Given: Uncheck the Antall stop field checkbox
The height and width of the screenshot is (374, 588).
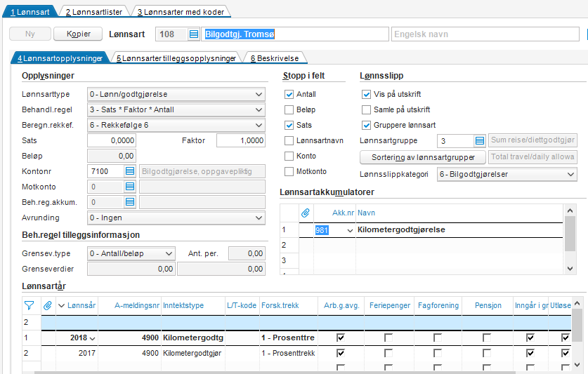Looking at the screenshot, I should click(289, 95).
